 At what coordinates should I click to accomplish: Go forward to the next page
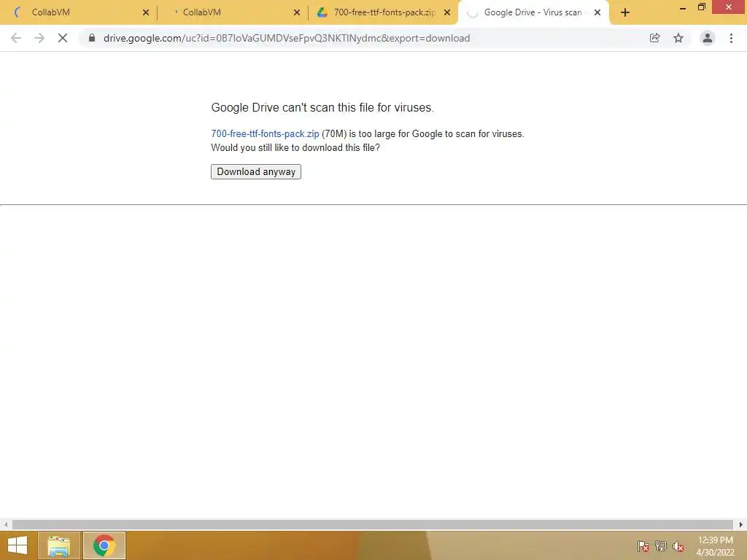[39, 38]
